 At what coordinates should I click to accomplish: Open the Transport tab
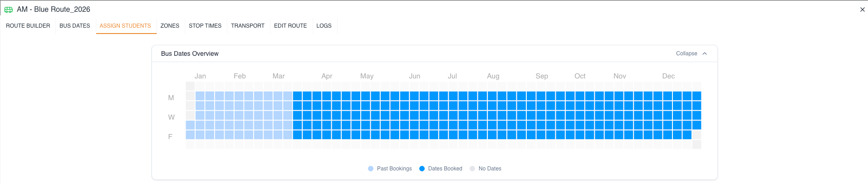[248, 26]
